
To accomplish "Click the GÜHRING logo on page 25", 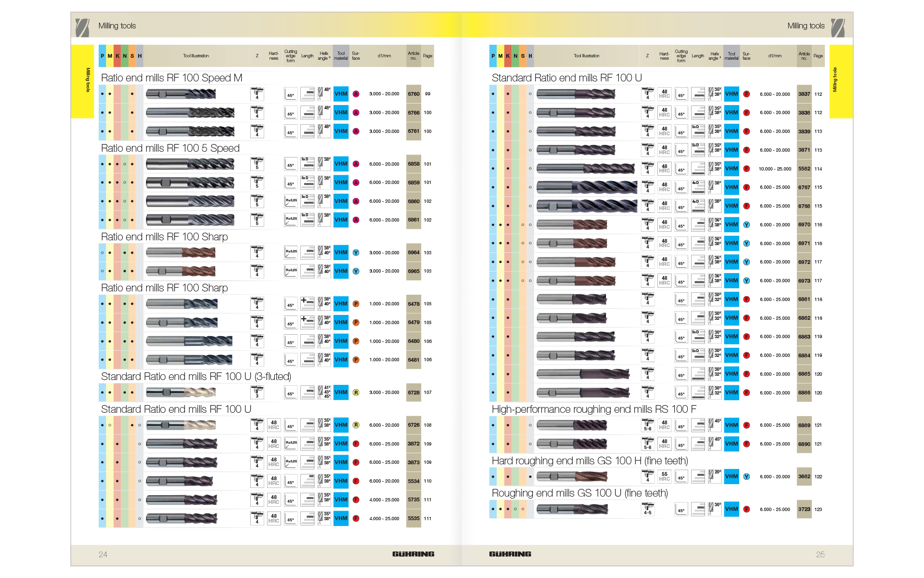I will [510, 554].
